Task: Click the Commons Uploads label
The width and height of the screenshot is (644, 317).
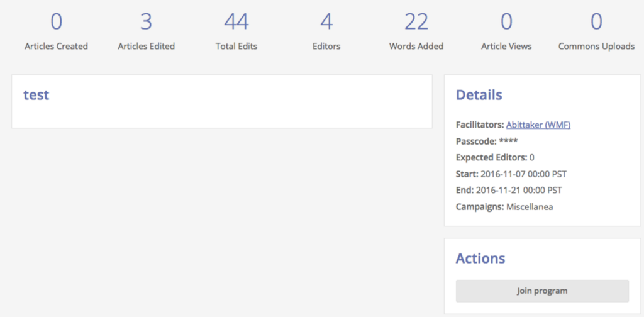Action: [x=596, y=47]
